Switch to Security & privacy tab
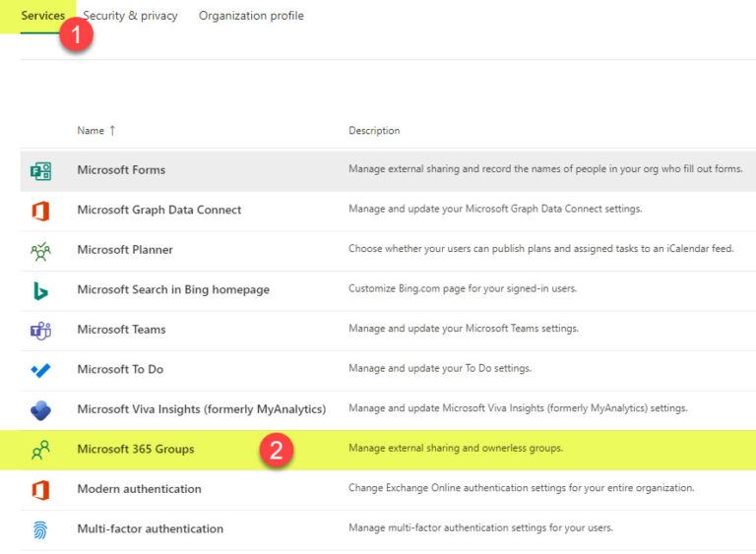Screen dimensions: 756x554 [x=130, y=16]
